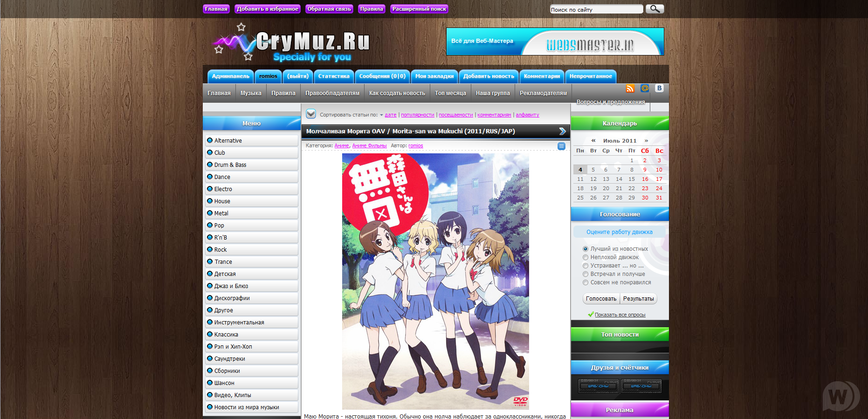The width and height of the screenshot is (868, 419).
Task: Select 'Лучший из новостных' poll option
Action: pos(586,249)
